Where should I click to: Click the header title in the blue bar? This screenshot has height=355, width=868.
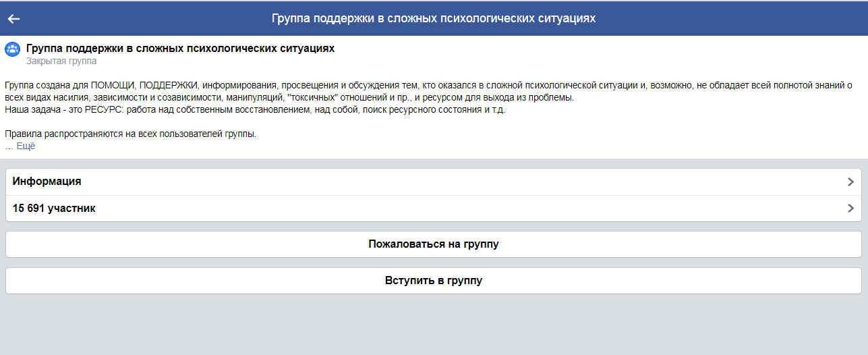[x=434, y=18]
